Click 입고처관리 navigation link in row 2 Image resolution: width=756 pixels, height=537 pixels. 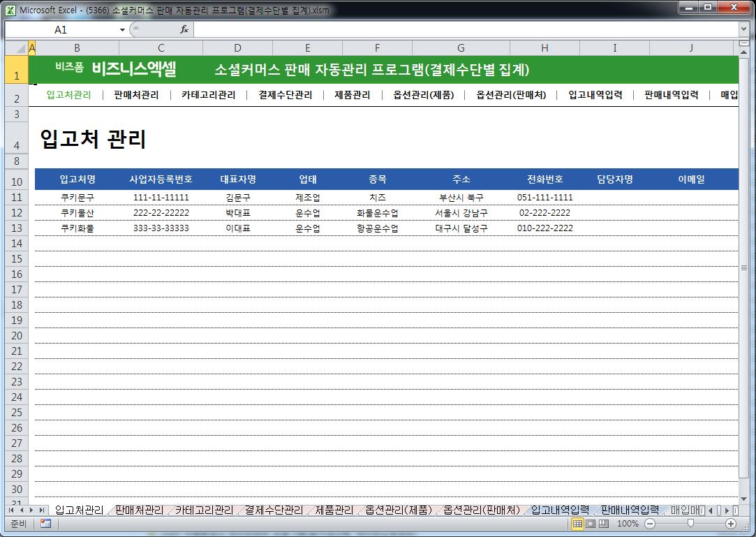pos(68,94)
